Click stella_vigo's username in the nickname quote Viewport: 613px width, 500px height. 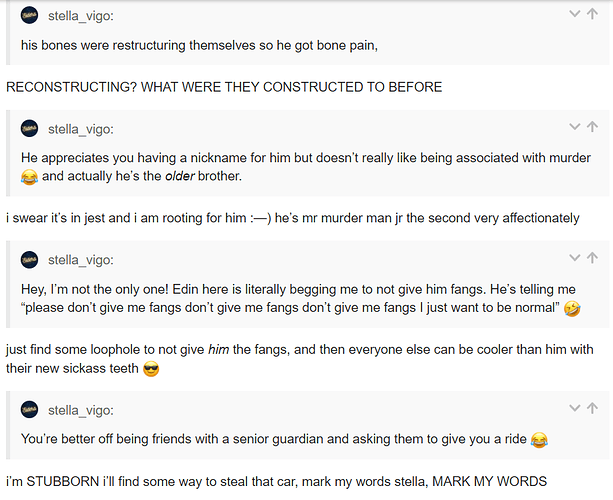[81, 128]
